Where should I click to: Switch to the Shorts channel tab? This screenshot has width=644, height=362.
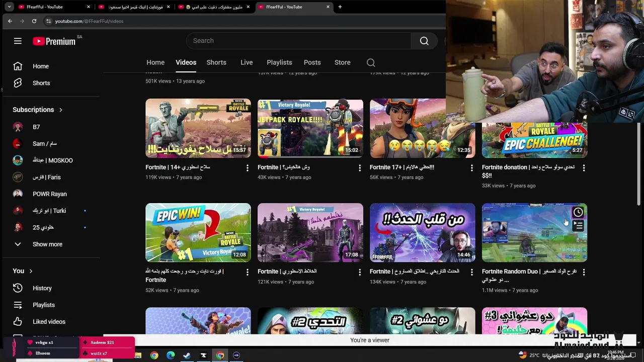(216, 62)
